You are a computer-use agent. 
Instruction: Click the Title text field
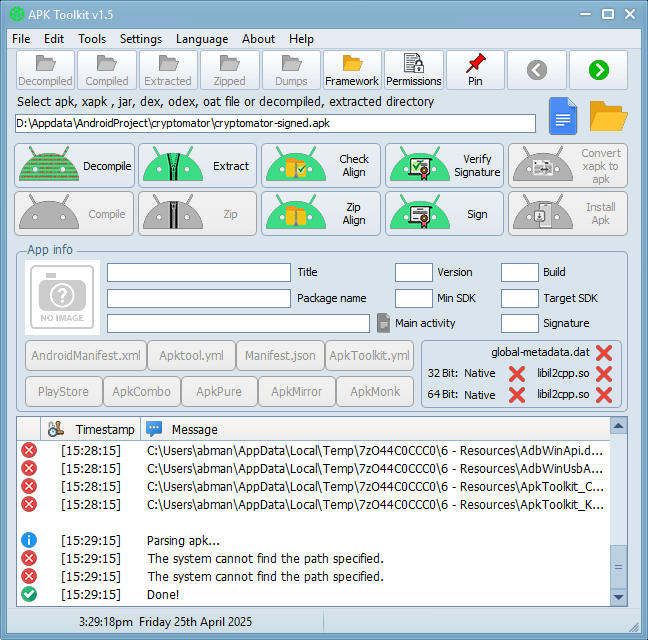[x=199, y=273]
